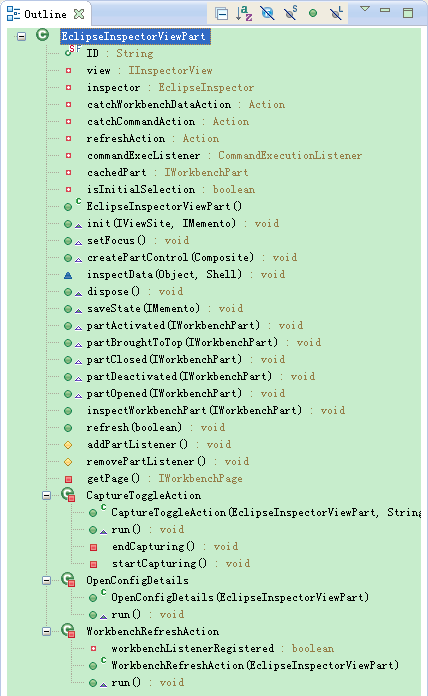Click the red square icon beside getPage()
Screen dimensions: 428x696
[x=68, y=479]
